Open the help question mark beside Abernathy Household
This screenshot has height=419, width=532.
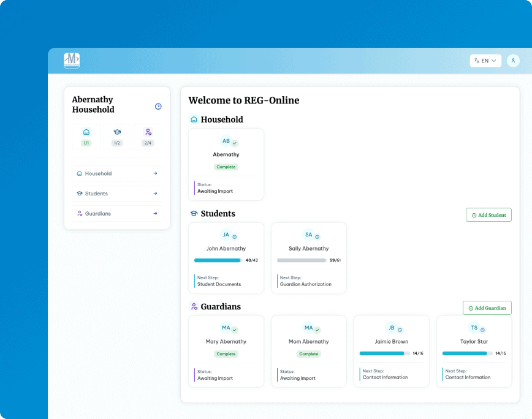click(158, 106)
